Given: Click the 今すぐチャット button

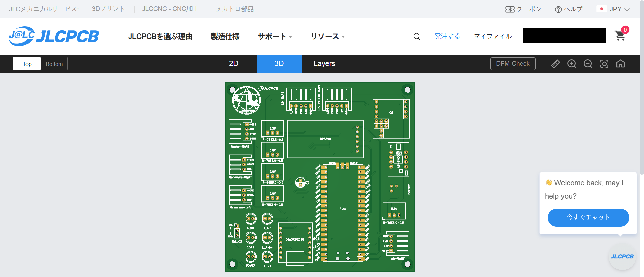Looking at the screenshot, I should [x=588, y=218].
